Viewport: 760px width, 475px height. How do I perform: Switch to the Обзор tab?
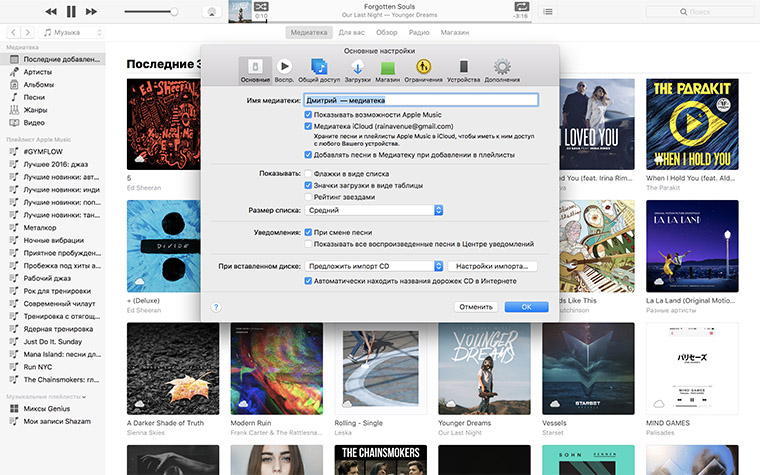[387, 32]
